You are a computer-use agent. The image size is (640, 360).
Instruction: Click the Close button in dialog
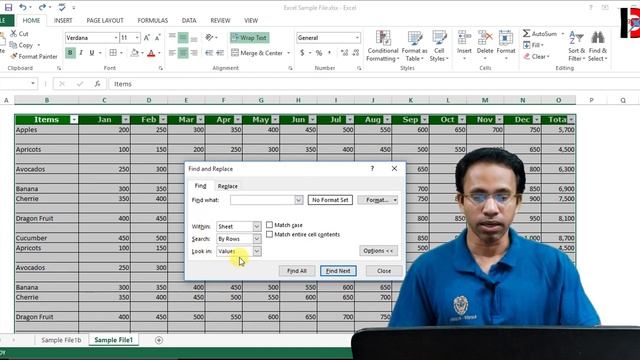click(384, 271)
